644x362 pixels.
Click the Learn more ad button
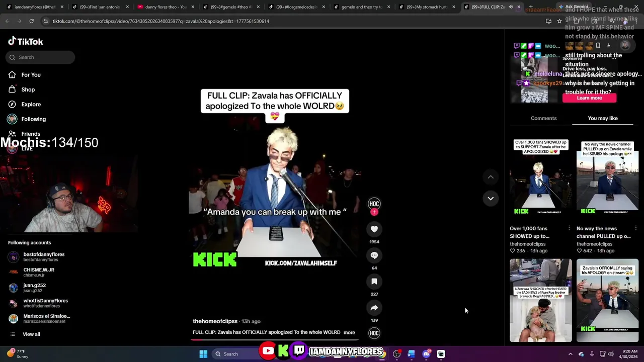[x=589, y=98]
